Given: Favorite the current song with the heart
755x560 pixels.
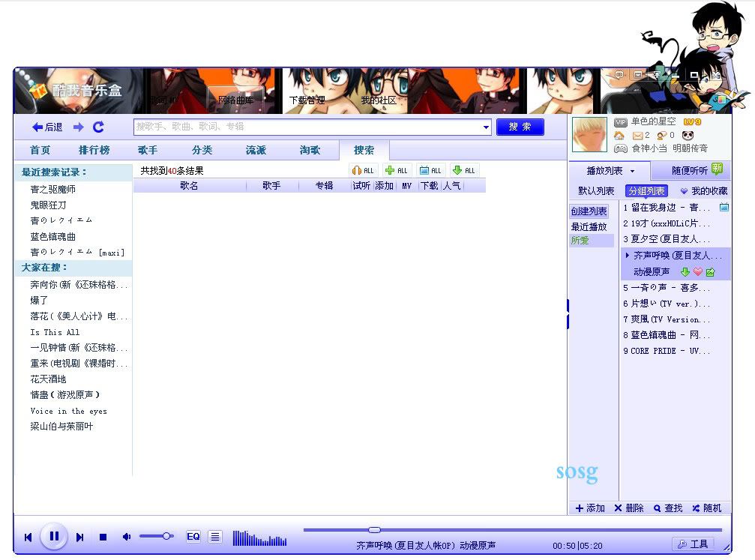Looking at the screenshot, I should click(x=698, y=272).
